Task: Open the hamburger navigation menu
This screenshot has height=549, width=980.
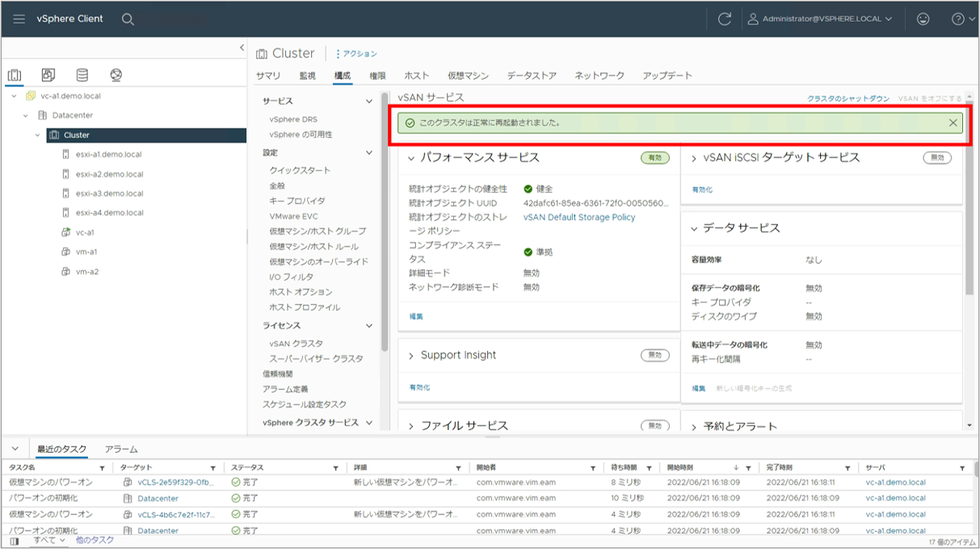Action: click(19, 19)
